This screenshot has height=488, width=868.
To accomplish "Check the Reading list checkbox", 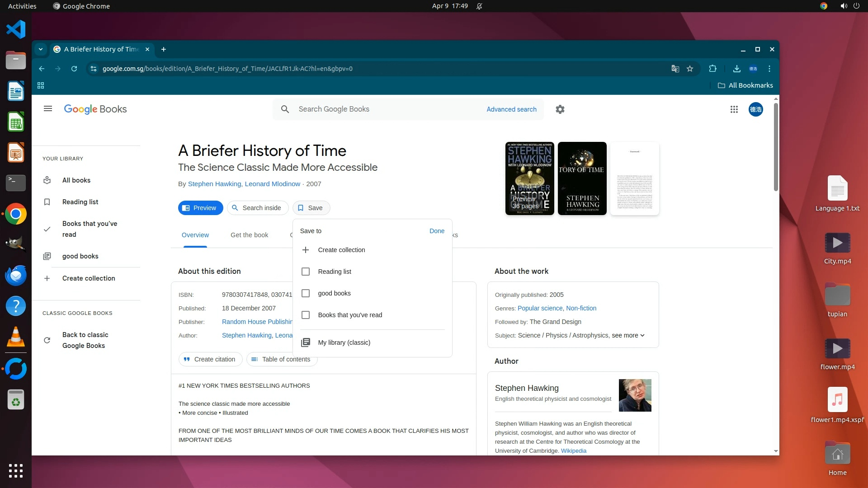I will pyautogui.click(x=306, y=272).
